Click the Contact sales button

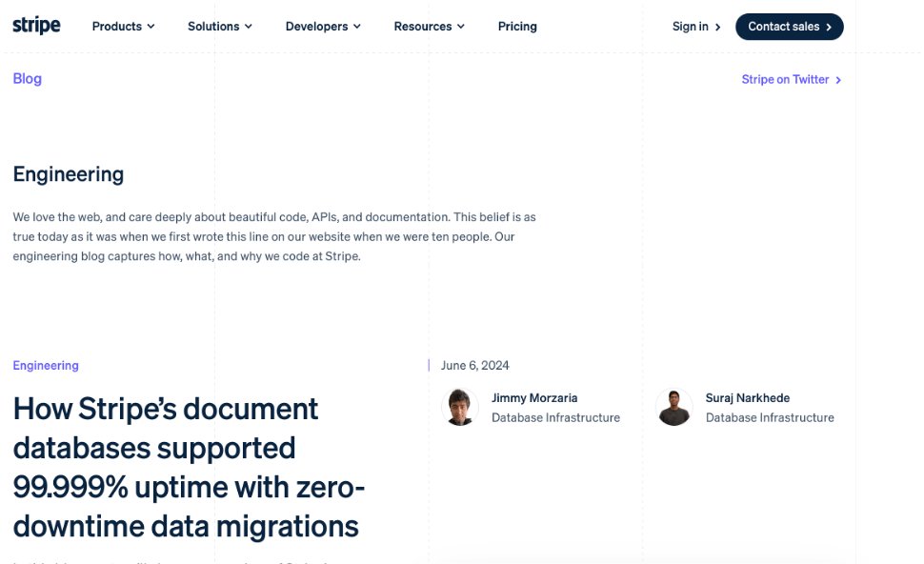click(789, 27)
